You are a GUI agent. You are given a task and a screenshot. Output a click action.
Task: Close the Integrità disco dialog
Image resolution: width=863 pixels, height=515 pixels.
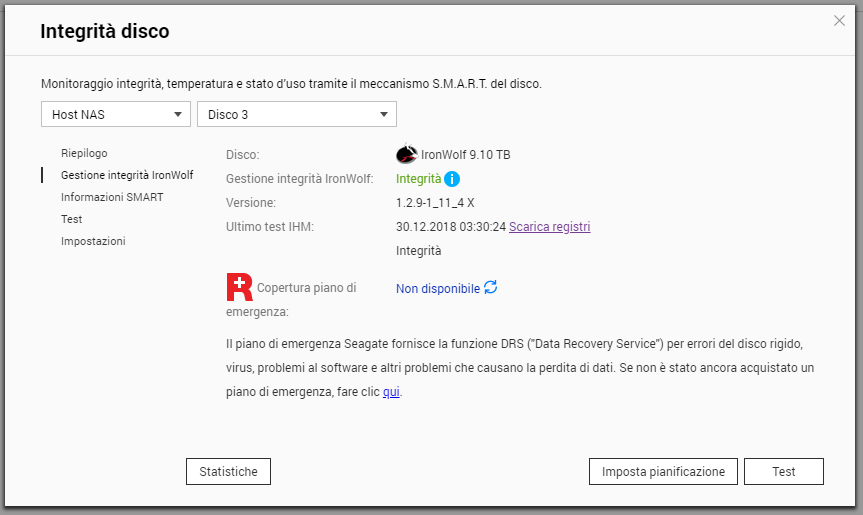tap(839, 21)
